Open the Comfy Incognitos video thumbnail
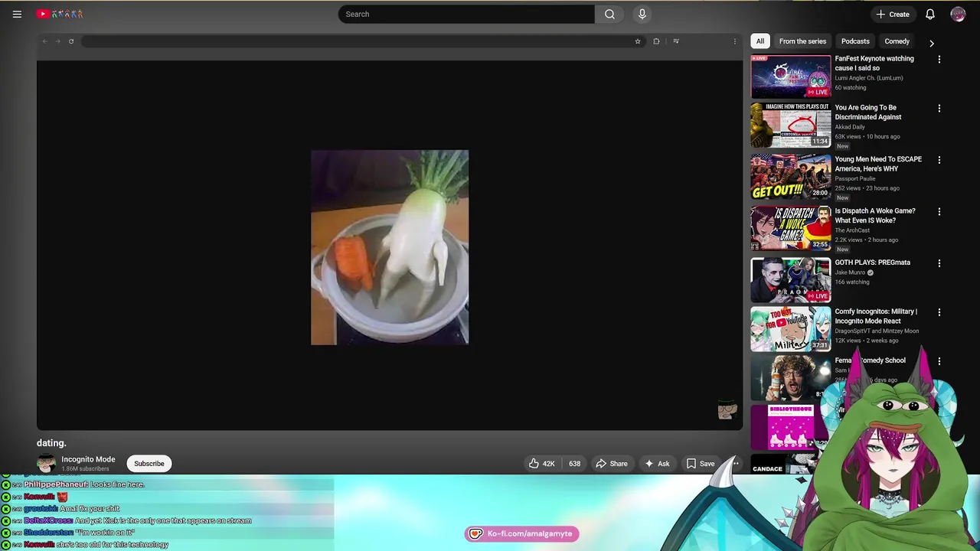 click(790, 329)
